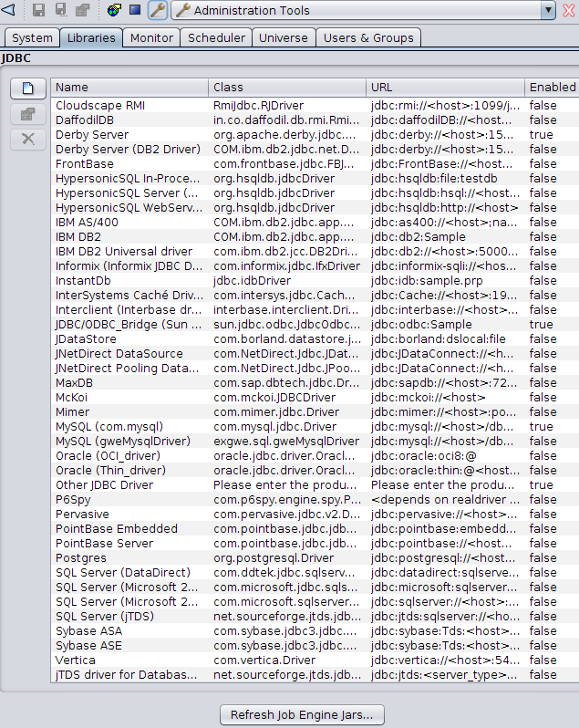Click the greyed properties icon in top toolbar
Screen dimensions: 579x728
83,10
